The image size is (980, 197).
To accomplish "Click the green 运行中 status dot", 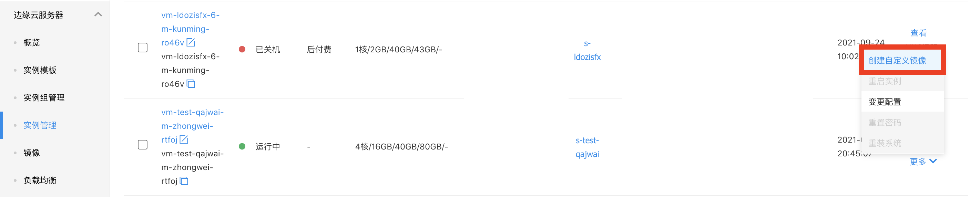I will (242, 146).
